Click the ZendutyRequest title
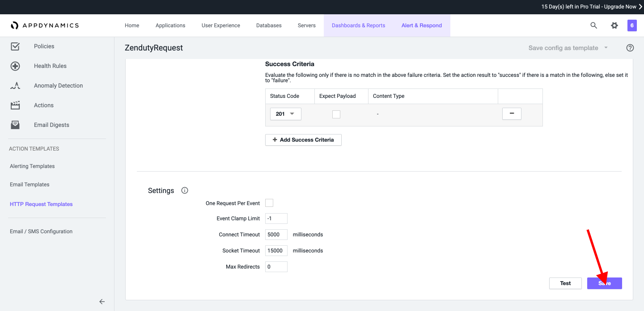This screenshot has height=311, width=644. click(154, 48)
